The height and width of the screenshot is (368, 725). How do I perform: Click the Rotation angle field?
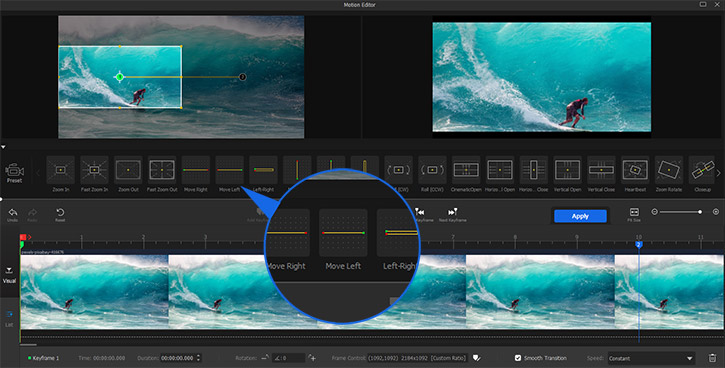[288, 358]
